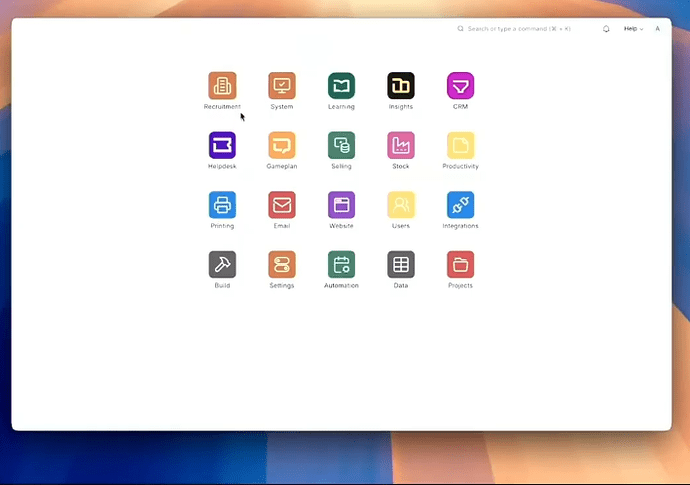Go to the Helpdesk app
Viewport: 690px width, 485px height.
[x=222, y=146]
